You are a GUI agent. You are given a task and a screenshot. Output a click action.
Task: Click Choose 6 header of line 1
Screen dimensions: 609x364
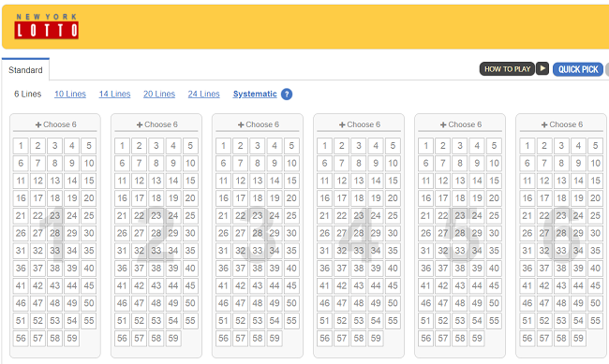tap(55, 124)
